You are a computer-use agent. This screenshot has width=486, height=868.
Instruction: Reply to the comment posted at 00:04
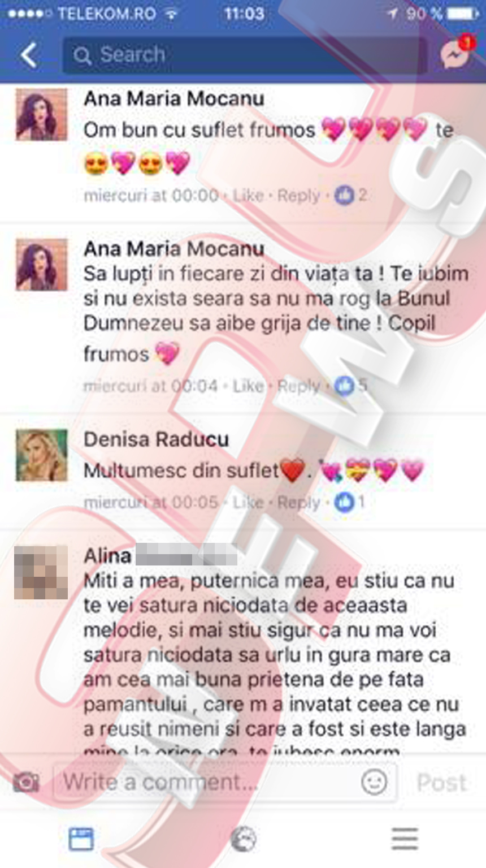click(x=298, y=386)
